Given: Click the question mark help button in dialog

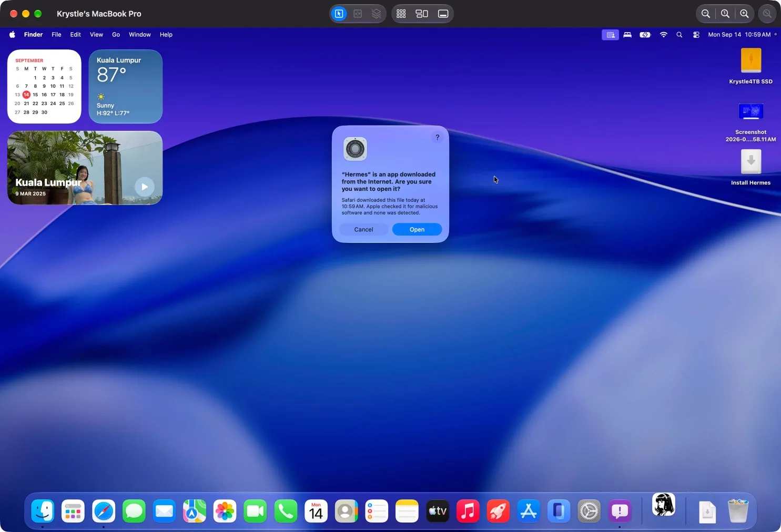Looking at the screenshot, I should pos(437,137).
